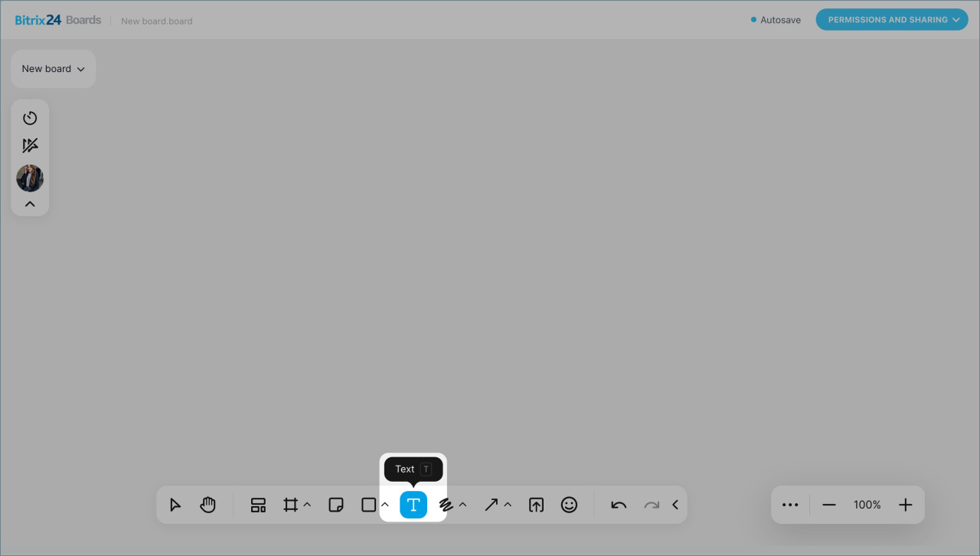Undo the last action
This screenshot has height=556, width=980.
tap(619, 505)
